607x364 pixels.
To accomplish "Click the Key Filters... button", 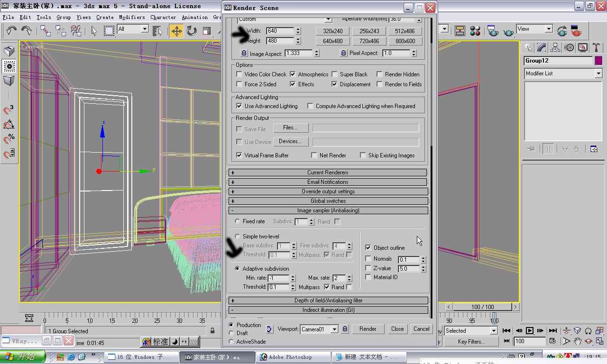I will coord(471,342).
